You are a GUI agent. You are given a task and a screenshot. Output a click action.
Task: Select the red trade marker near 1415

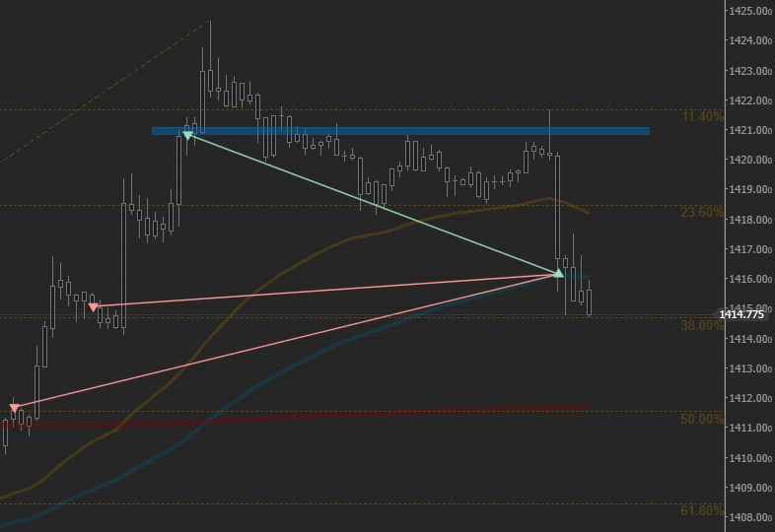[x=93, y=307]
